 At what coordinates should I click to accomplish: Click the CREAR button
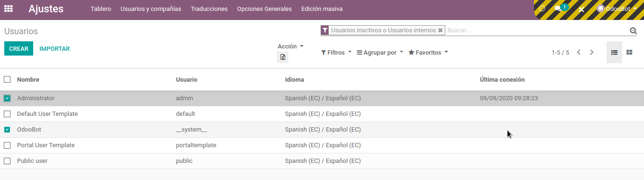point(18,48)
